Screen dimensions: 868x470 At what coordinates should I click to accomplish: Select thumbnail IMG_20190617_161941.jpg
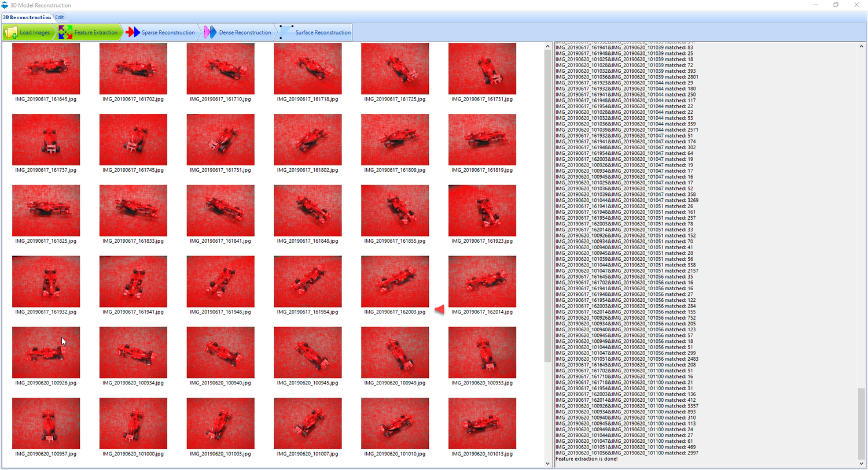(133, 282)
